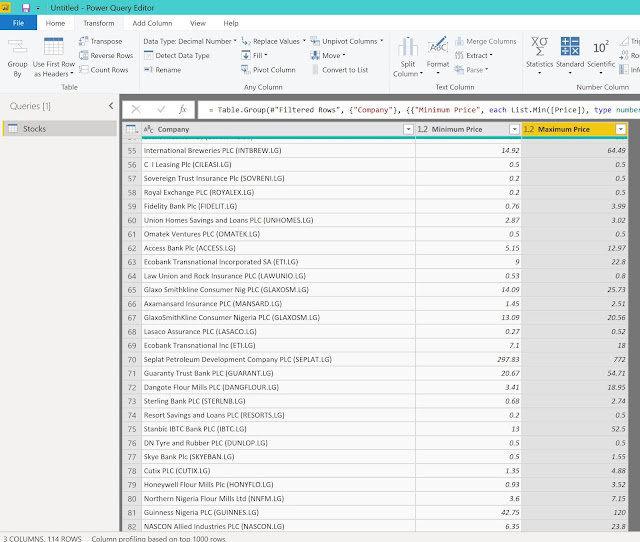Switch to the Home tab
The width and height of the screenshot is (640, 542).
click(55, 23)
